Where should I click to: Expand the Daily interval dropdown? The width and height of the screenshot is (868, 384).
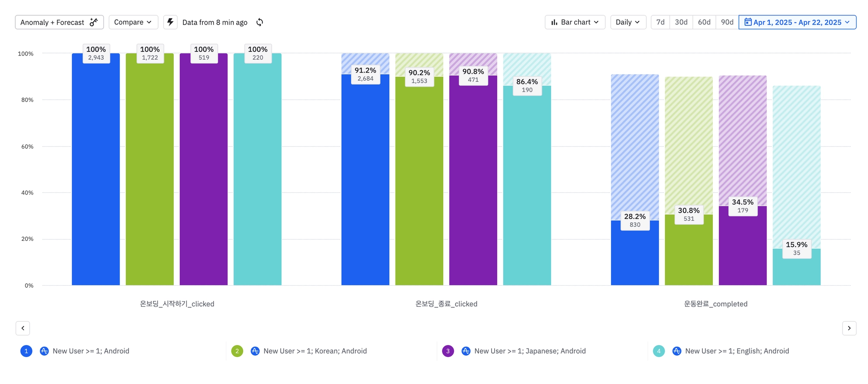click(628, 22)
